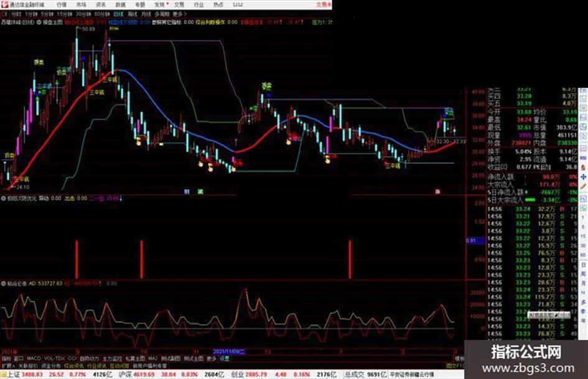Click the 操盘主图 indicator gear icon
The width and height of the screenshot is (588, 379).
39,22
